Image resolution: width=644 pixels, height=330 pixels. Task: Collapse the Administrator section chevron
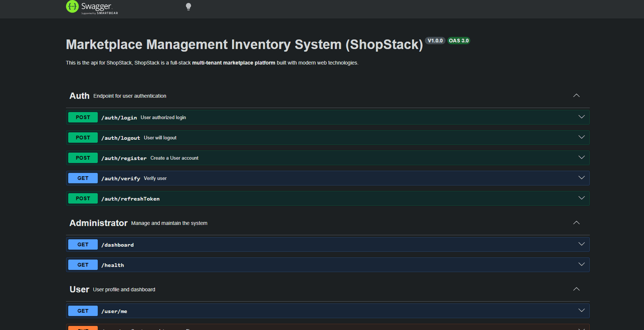coord(577,223)
